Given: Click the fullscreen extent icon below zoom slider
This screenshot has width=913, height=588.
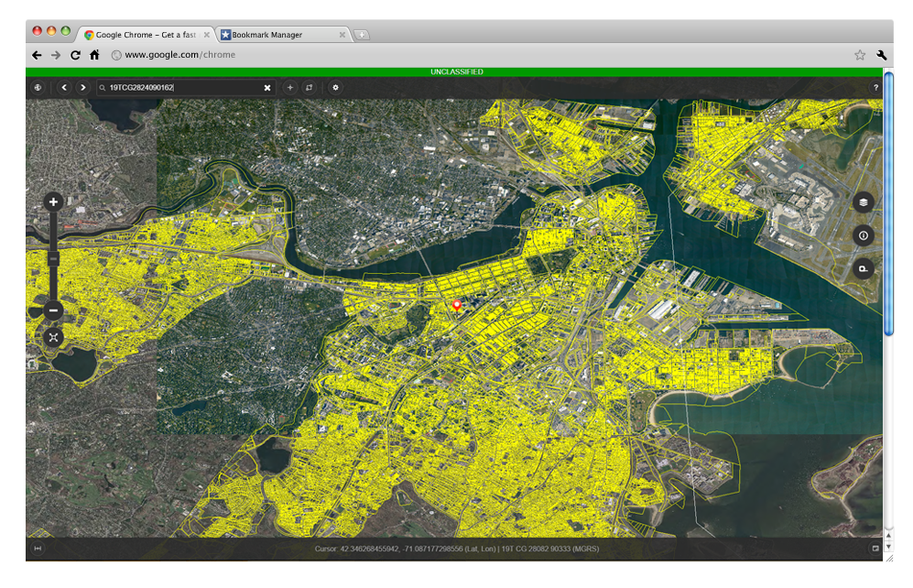Looking at the screenshot, I should pyautogui.click(x=53, y=338).
